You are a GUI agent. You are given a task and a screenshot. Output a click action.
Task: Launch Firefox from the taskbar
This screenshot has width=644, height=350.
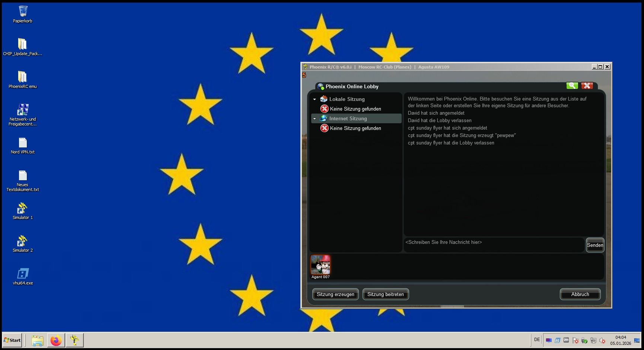pos(56,340)
